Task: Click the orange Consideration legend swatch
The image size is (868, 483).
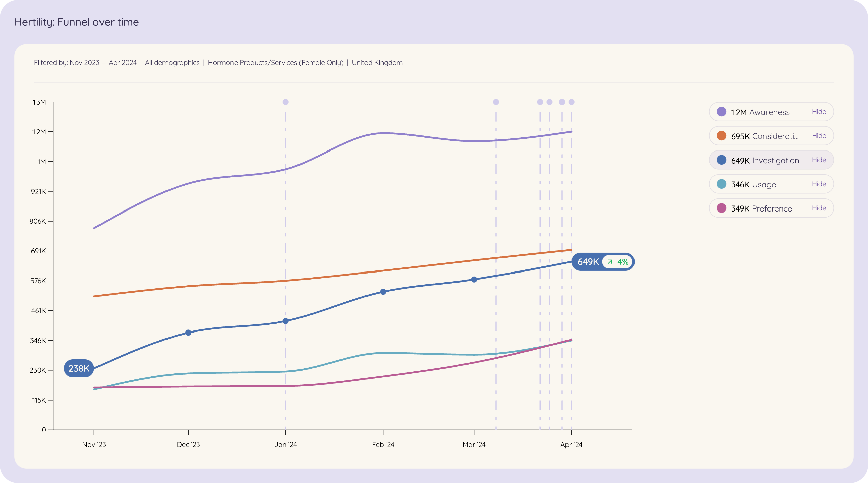Action: click(x=721, y=136)
